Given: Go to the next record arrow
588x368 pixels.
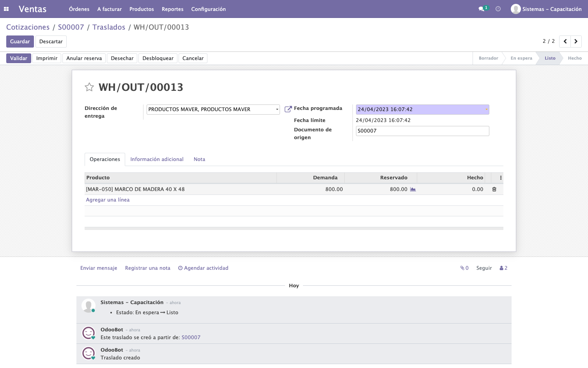Looking at the screenshot, I should (x=576, y=41).
